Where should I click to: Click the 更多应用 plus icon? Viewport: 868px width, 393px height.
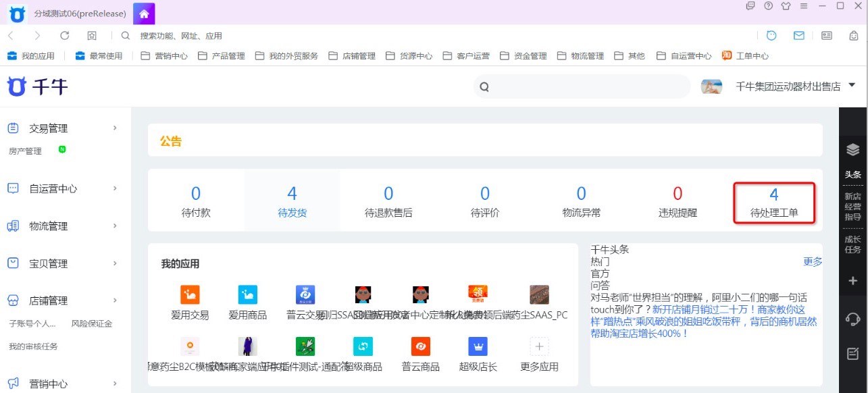click(539, 346)
